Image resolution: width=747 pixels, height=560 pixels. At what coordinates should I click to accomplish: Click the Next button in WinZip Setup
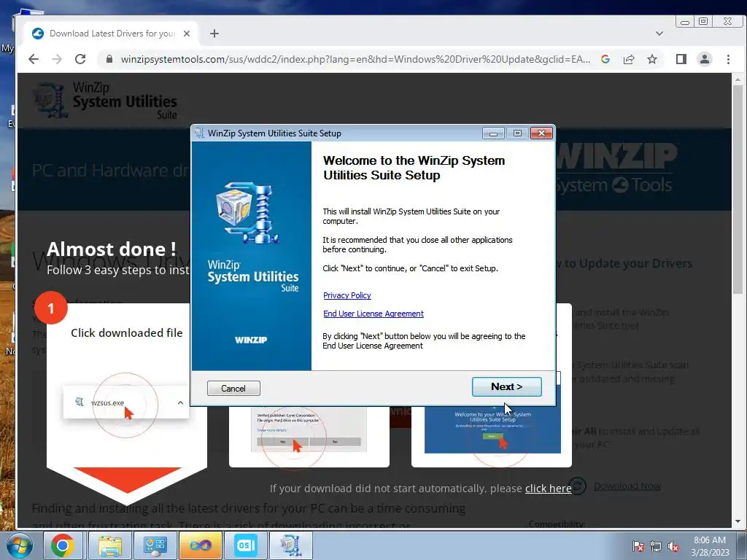point(506,386)
